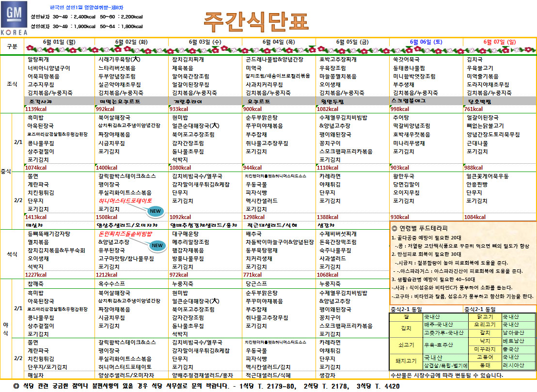This screenshot has height=392, width=537.
Task: Click the 1139kcal breakfast calorie cell
Action: 36,109
